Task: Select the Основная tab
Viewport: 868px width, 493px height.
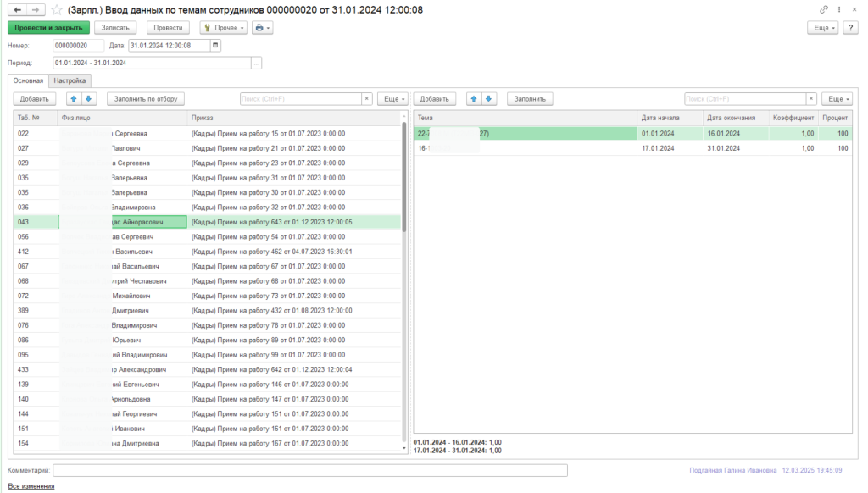Action: click(x=28, y=81)
